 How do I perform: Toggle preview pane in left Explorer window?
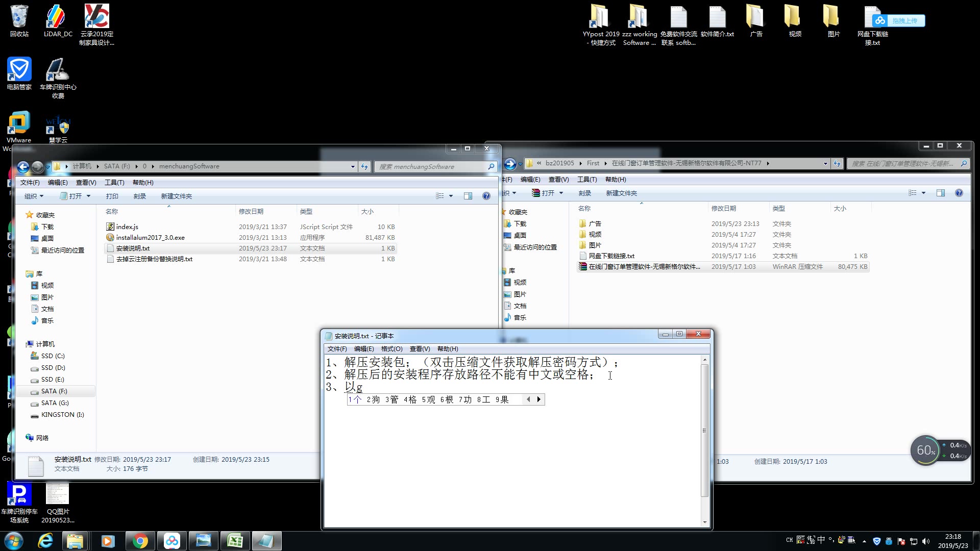click(x=468, y=196)
